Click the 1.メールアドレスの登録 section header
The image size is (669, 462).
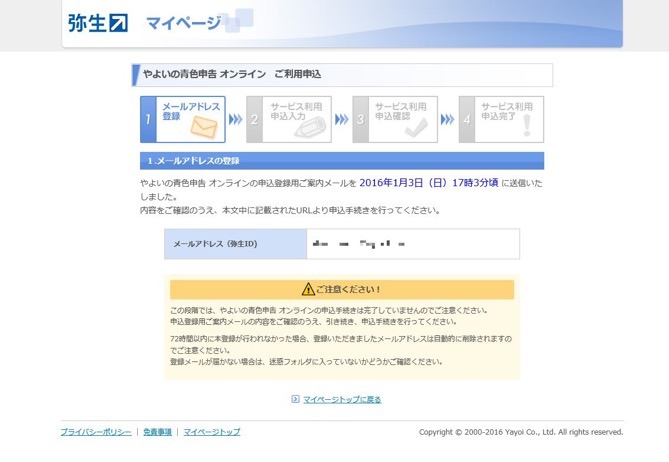tap(342, 161)
